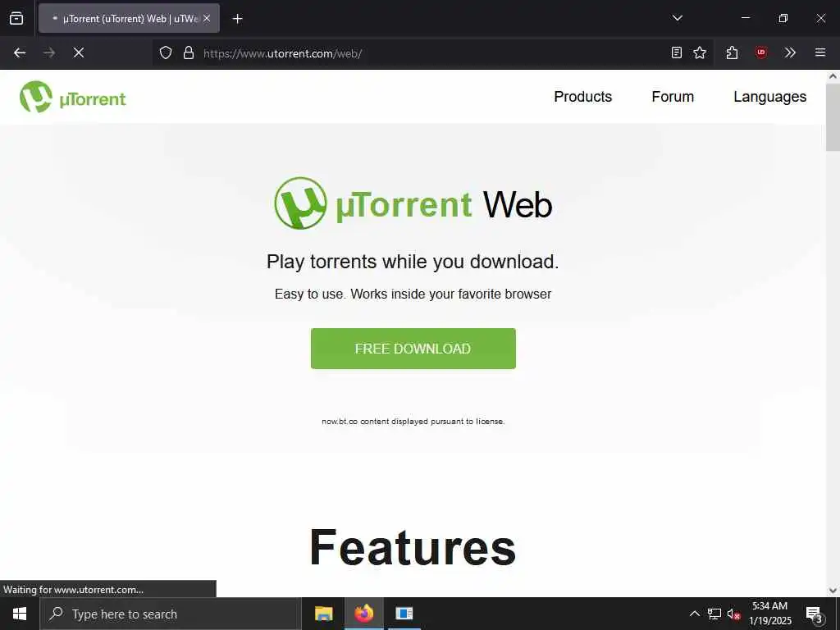
Task: Open the Firefox application menu
Action: tap(819, 52)
